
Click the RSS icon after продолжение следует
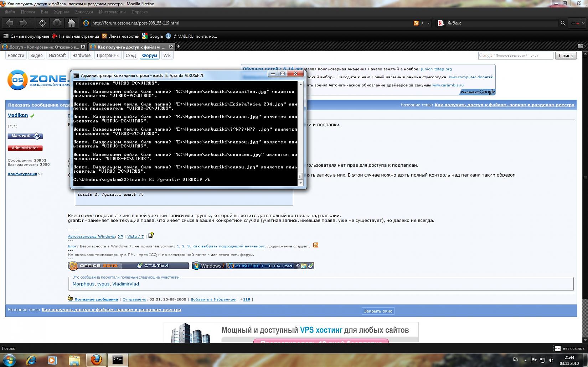click(316, 245)
